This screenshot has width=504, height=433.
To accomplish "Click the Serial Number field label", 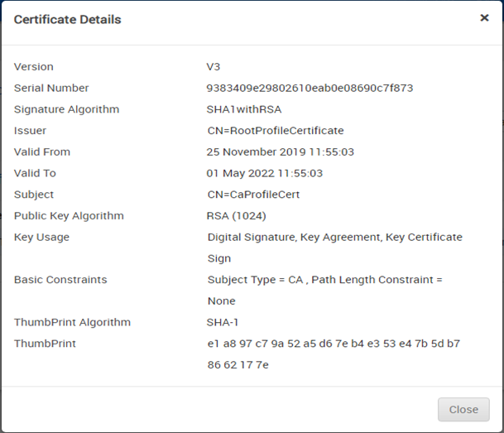I will [x=51, y=88].
